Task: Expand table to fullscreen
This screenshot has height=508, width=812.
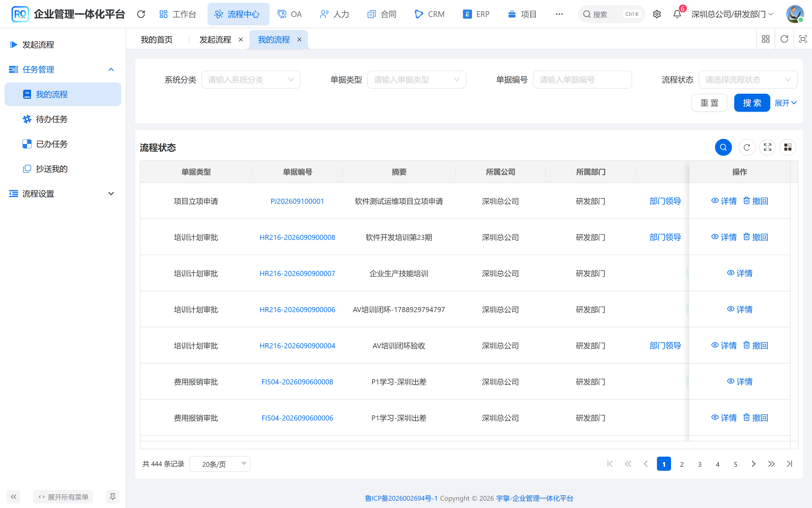Action: (x=767, y=147)
